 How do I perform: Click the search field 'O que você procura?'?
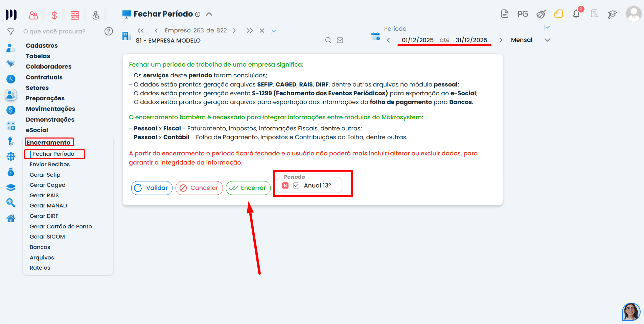click(x=54, y=31)
